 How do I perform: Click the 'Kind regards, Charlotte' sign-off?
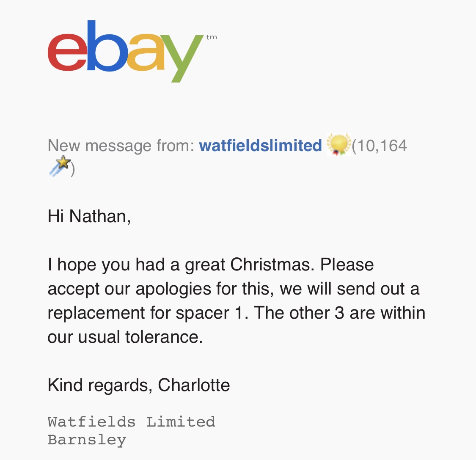139,385
